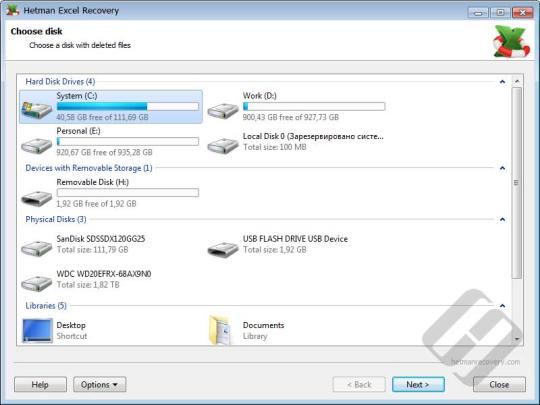Click the Work (D:) usage bar

pyautogui.click(x=314, y=106)
